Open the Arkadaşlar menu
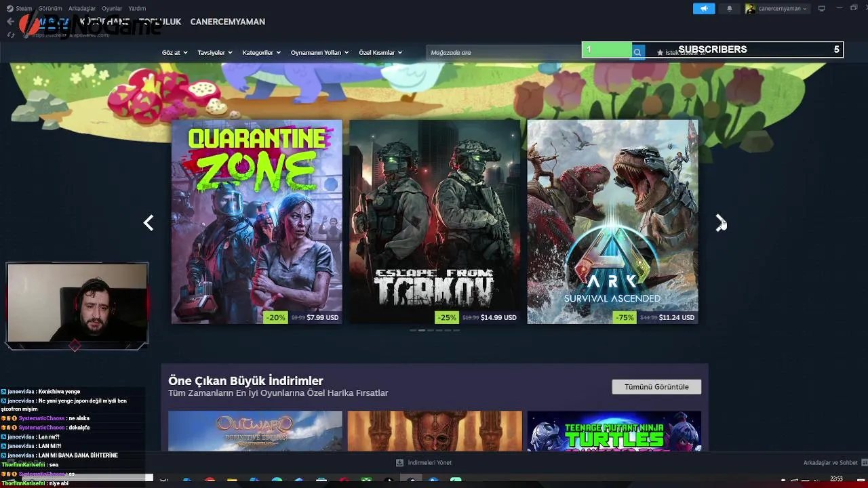The height and width of the screenshot is (488, 868). [82, 9]
